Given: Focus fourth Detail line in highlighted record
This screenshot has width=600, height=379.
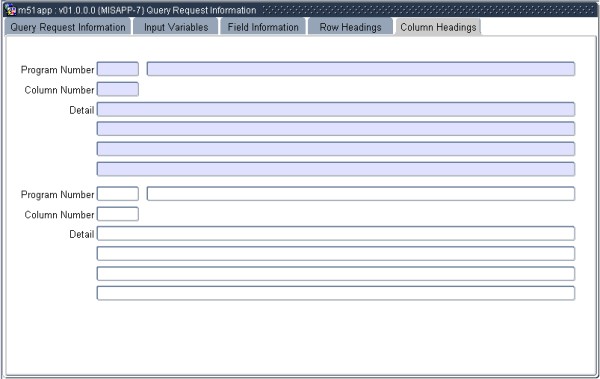Looking at the screenshot, I should point(336,169).
